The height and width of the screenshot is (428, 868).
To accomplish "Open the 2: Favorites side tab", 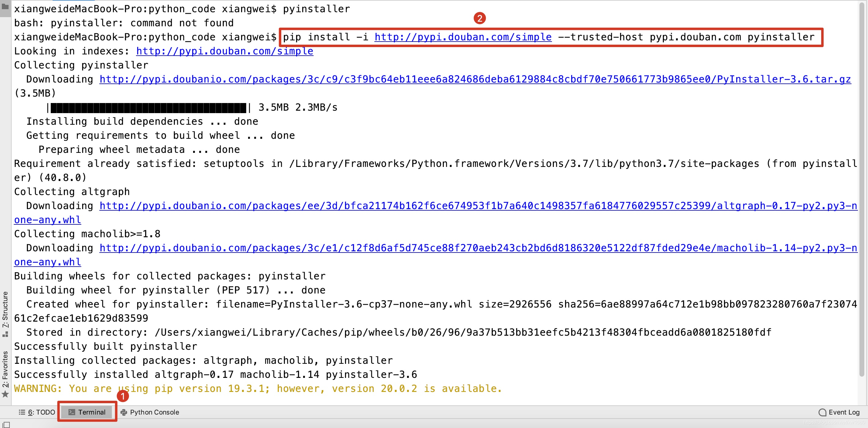I will pos(6,374).
